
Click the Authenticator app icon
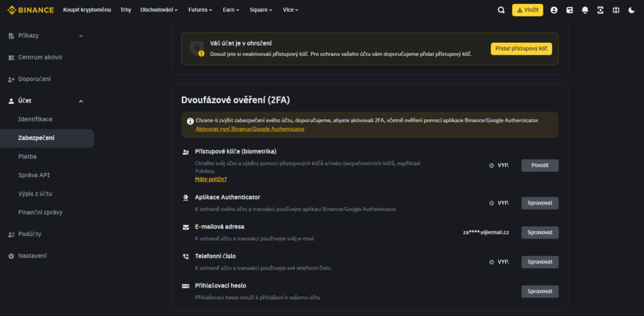coord(186,198)
